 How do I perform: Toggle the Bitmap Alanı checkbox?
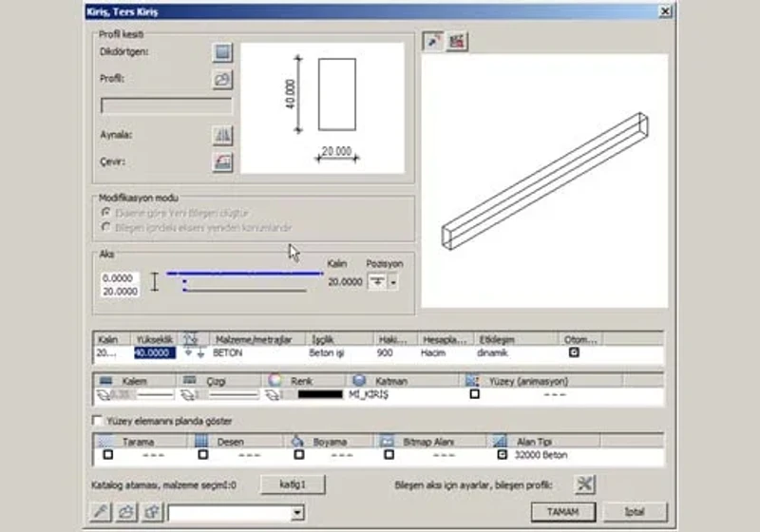coord(389,454)
